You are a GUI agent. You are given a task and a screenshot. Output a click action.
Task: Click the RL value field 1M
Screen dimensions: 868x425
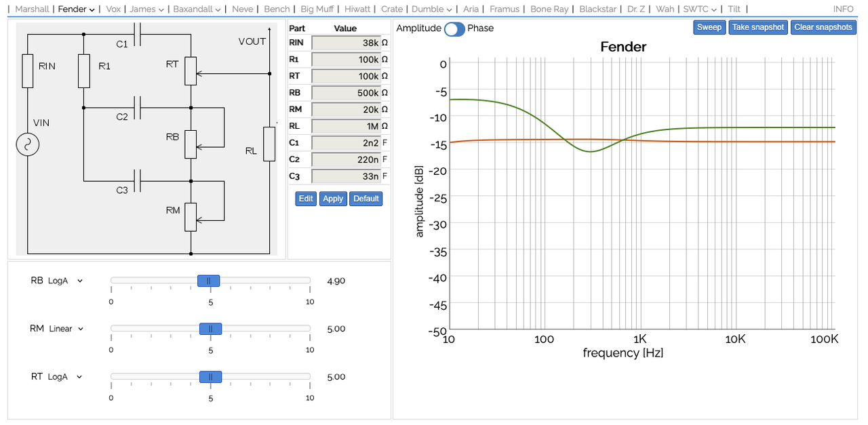click(346, 126)
